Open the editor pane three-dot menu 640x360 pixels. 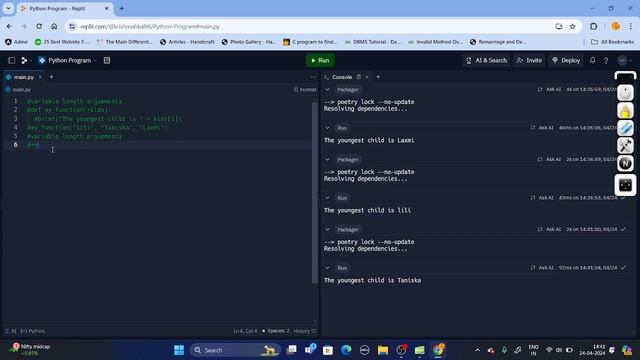pyautogui.click(x=313, y=77)
